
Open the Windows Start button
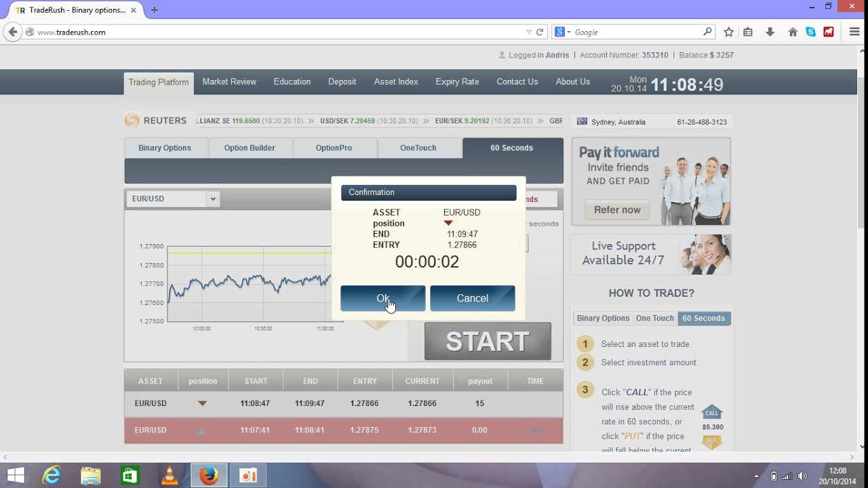(16, 476)
